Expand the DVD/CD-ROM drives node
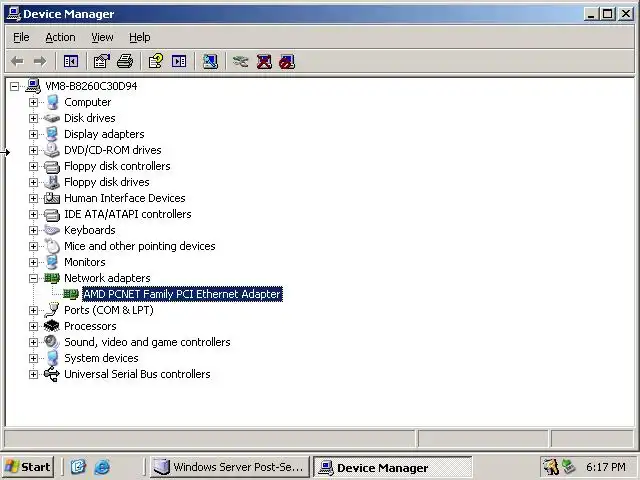 [33, 150]
